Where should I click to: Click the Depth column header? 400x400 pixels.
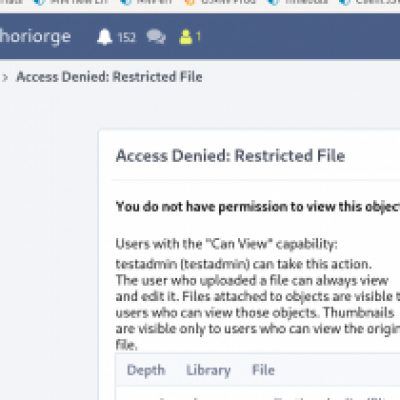[x=146, y=370]
